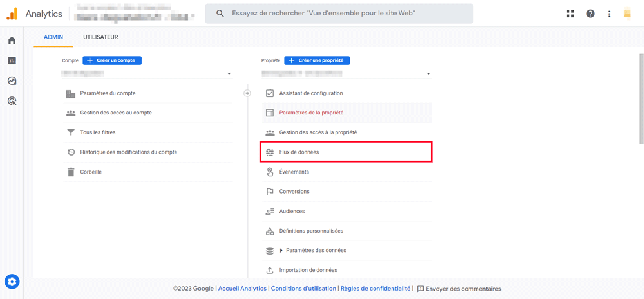The image size is (644, 299).
Task: Click the search magnifier icon
Action: click(220, 14)
